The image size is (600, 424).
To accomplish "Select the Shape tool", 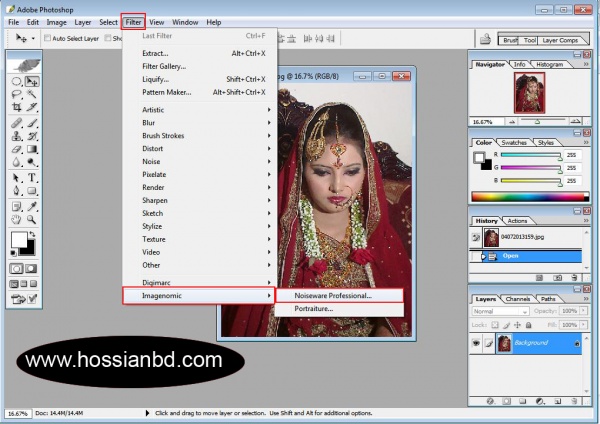I will pos(32,191).
